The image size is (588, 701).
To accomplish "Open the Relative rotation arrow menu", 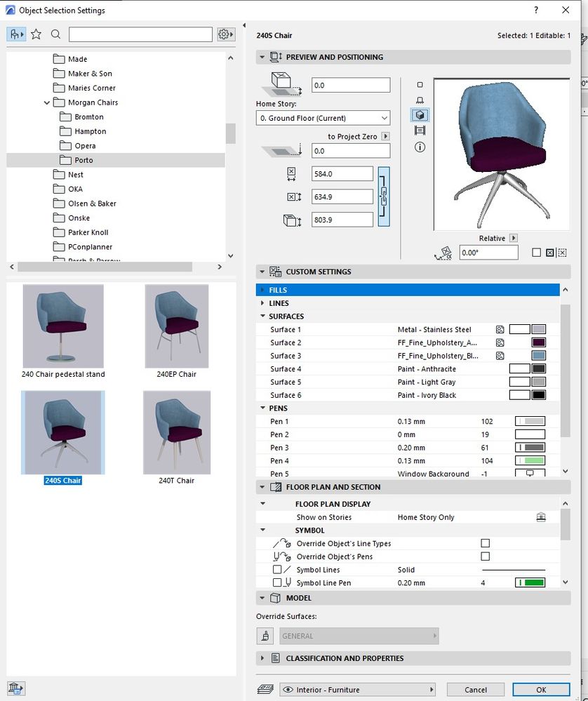I will pos(514,239).
